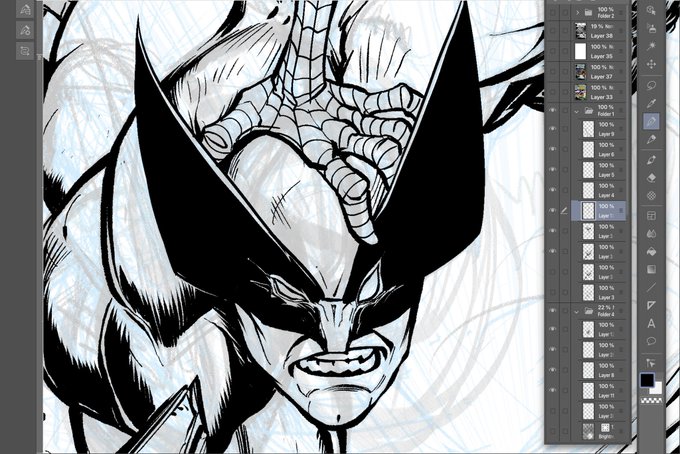Click the rectangle-with-arrows icon below snap icons
This screenshot has width=680, height=454.
pyautogui.click(x=25, y=51)
